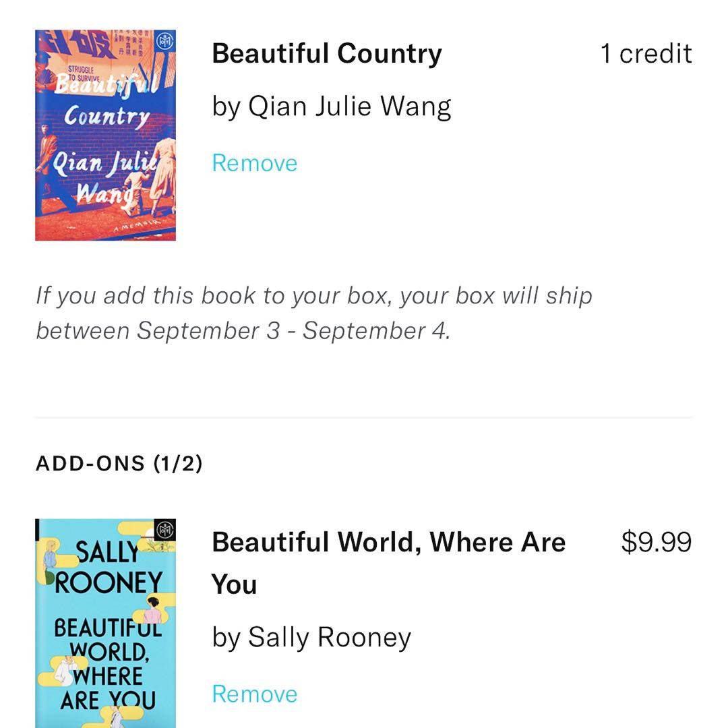Click the ADD-ONS (1/2) section header
Image resolution: width=728 pixels, height=728 pixels.
point(119,464)
